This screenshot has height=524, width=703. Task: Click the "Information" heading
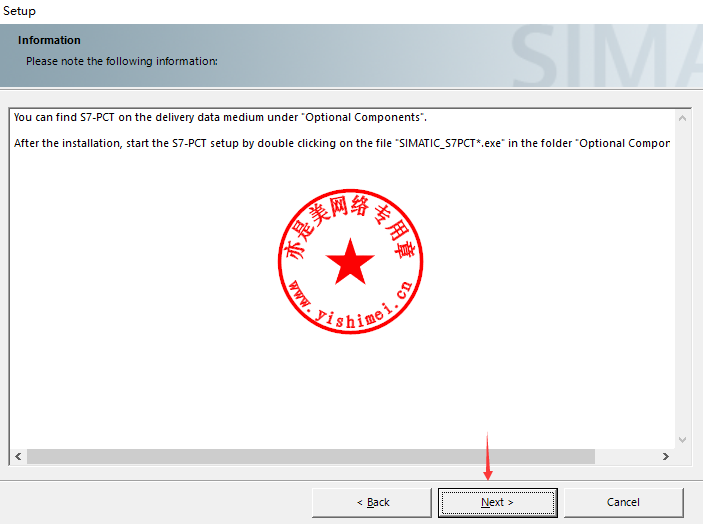pyautogui.click(x=49, y=40)
